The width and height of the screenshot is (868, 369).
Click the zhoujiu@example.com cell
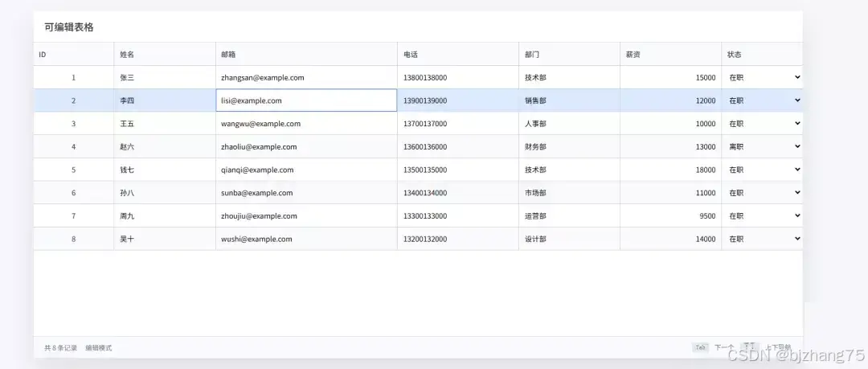[x=307, y=216]
